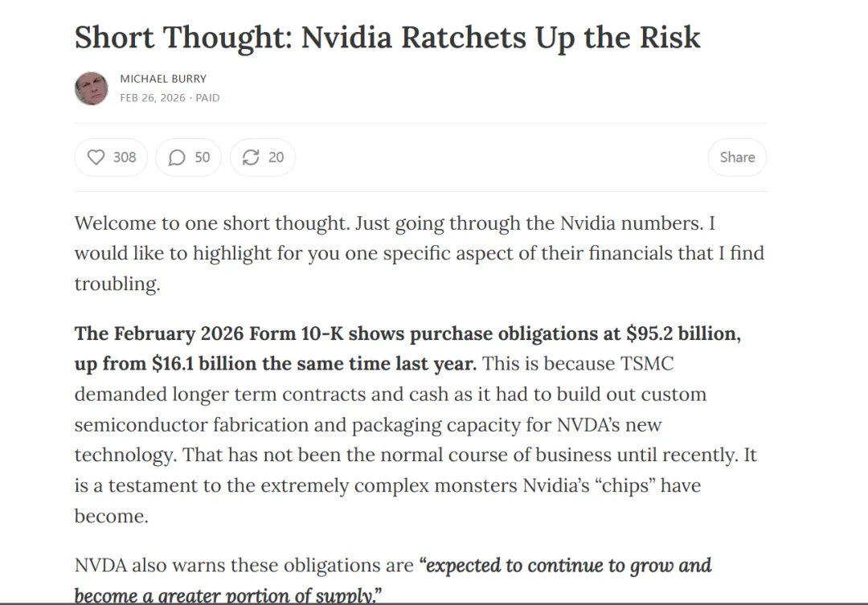The image size is (868, 605).
Task: Click the FEB 26, 2026 post date
Action: pyautogui.click(x=152, y=98)
